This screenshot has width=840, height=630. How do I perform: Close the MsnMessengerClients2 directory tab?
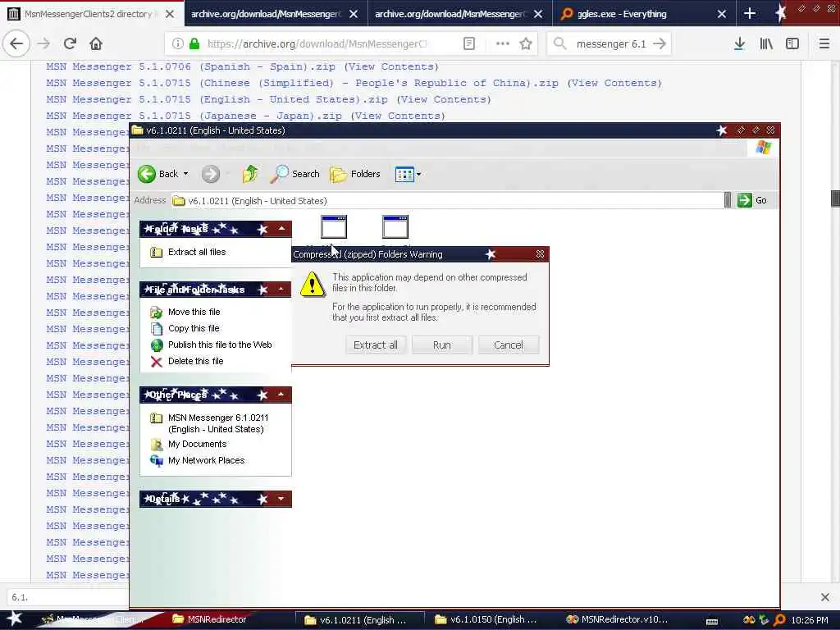[170, 14]
